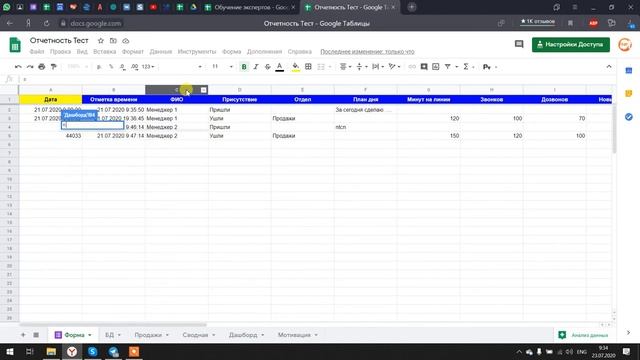Apply currency format with the ruble icon

point(99,67)
